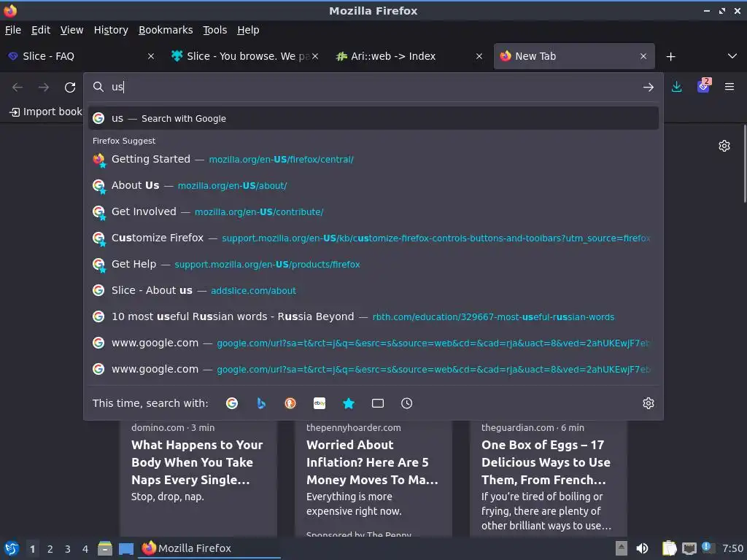Screen dimensions: 747x560
Task: Open new tab page personalize gear
Action: coord(724,146)
